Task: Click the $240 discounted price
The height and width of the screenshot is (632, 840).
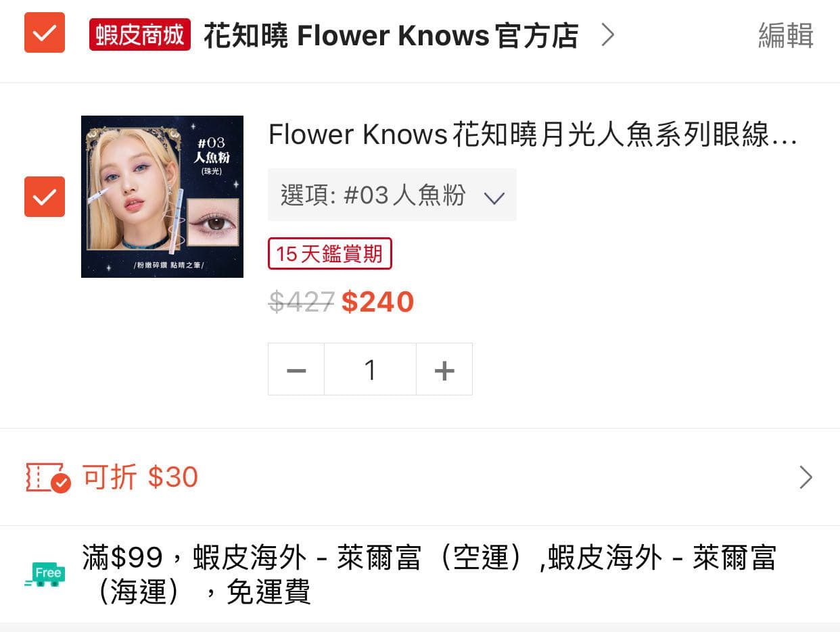Action: click(377, 301)
